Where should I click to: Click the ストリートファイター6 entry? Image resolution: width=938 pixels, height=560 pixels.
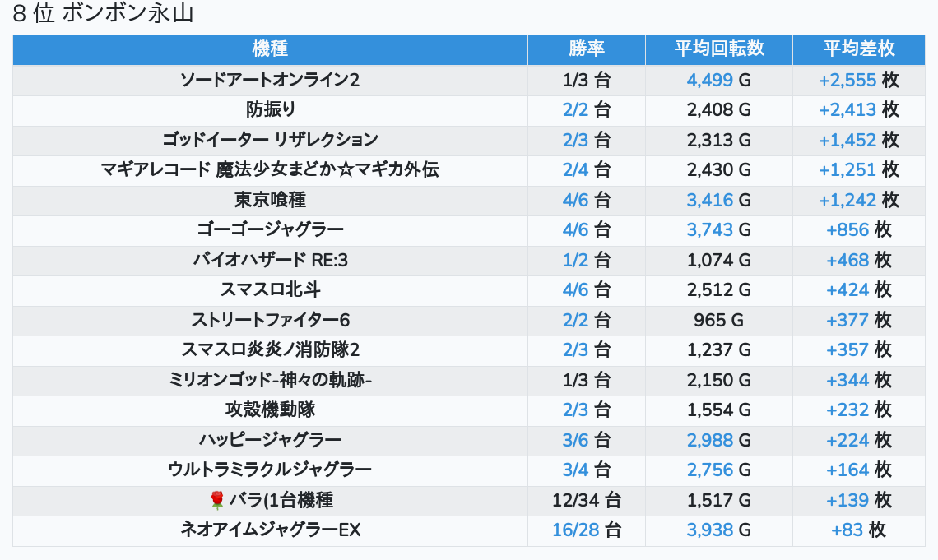click(271, 321)
